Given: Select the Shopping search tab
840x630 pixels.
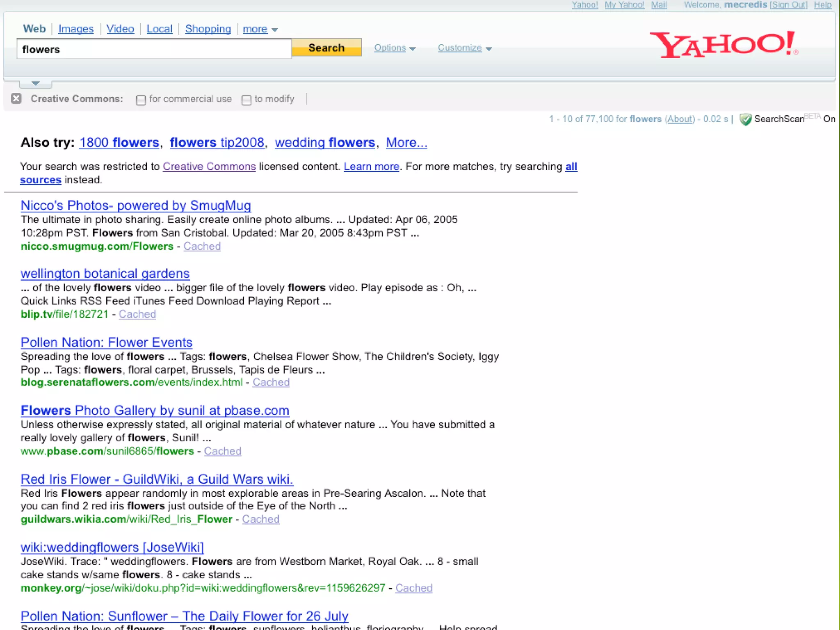Looking at the screenshot, I should coord(208,29).
